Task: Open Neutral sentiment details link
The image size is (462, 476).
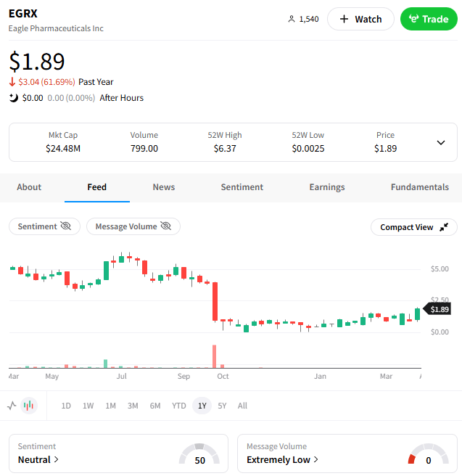Action: pos(38,459)
